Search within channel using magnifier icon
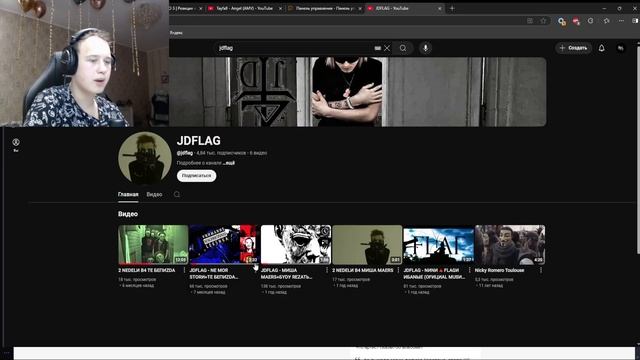The height and width of the screenshot is (360, 640). tap(177, 194)
